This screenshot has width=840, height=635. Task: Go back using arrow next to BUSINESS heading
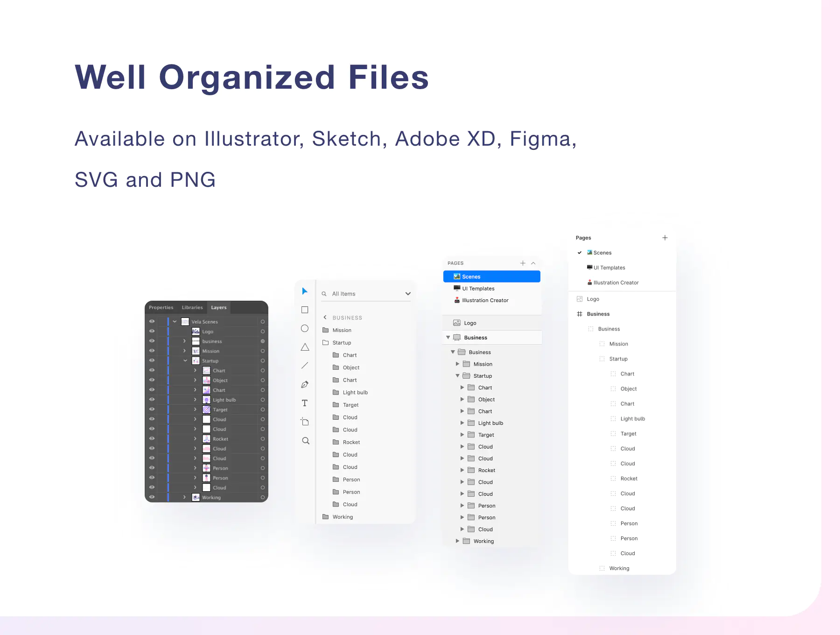tap(325, 317)
